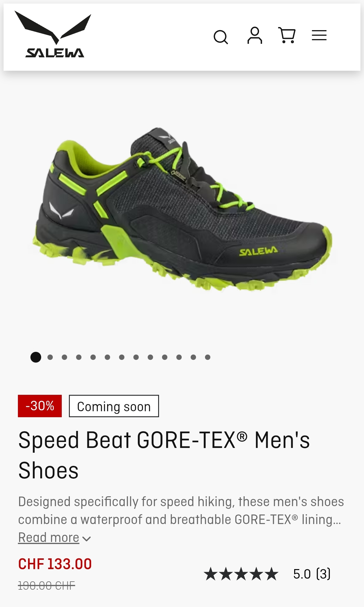The image size is (364, 607).
Task: Click the Speed Beat GORE-TEX product title
Action: (x=164, y=455)
